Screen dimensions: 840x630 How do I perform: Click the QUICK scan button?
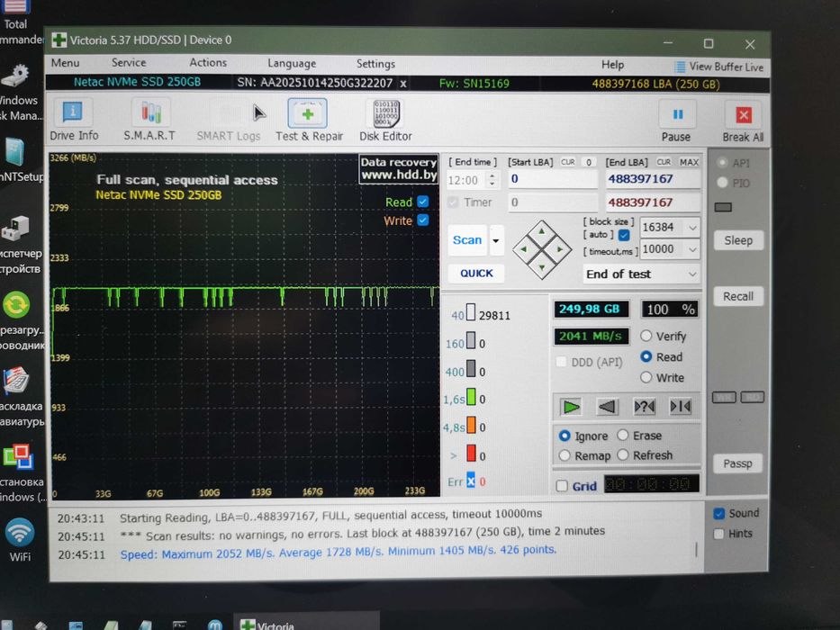[476, 274]
